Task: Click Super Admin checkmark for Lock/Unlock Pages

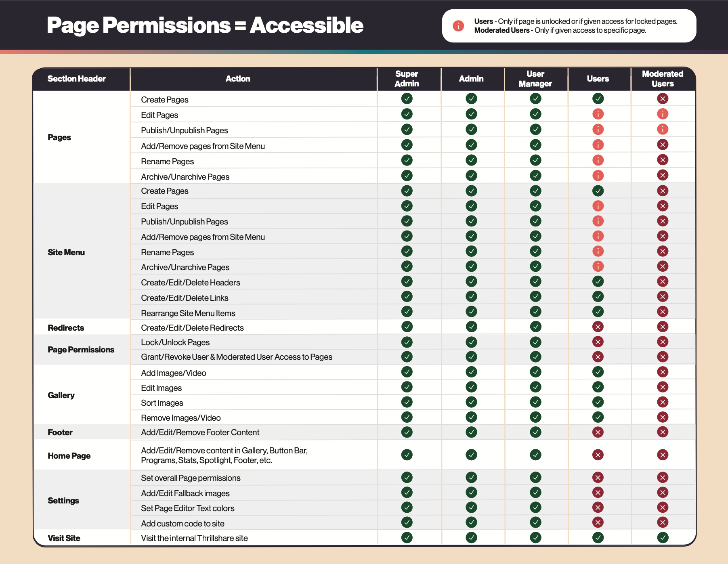Action: click(407, 342)
